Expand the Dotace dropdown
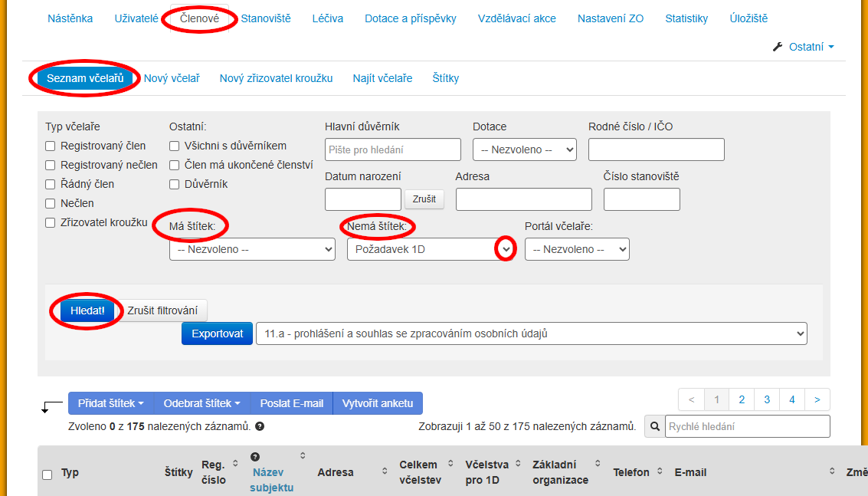The image size is (868, 496). point(524,149)
